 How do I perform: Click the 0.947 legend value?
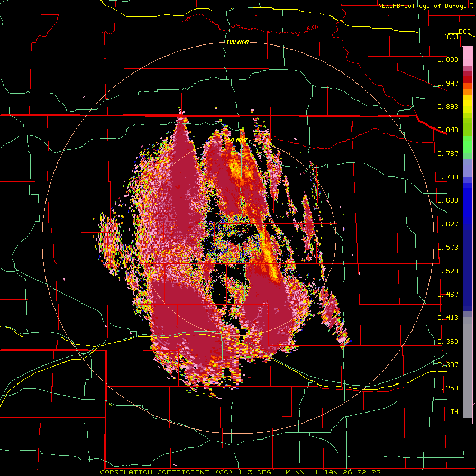click(x=448, y=83)
